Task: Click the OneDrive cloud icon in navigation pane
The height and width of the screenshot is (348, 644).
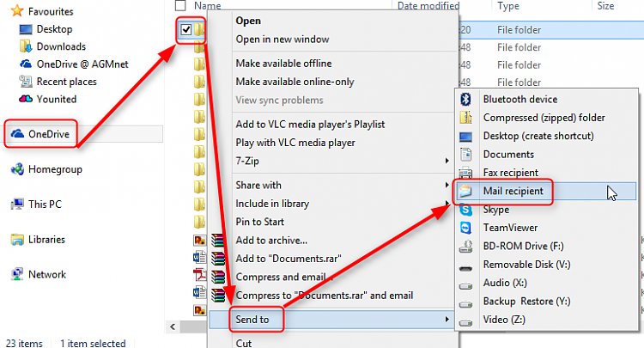Action: coord(17,134)
